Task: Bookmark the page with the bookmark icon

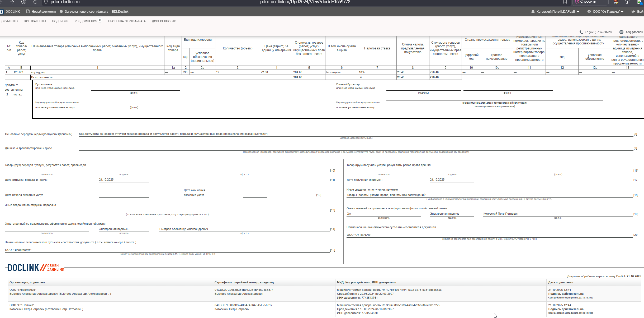Action: coord(565,2)
